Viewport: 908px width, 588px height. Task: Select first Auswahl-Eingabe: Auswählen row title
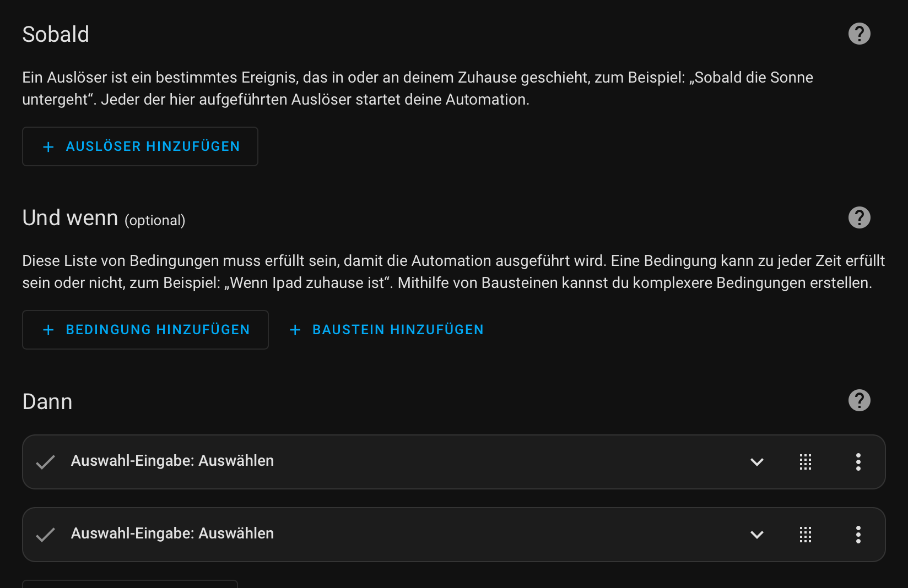[172, 461]
